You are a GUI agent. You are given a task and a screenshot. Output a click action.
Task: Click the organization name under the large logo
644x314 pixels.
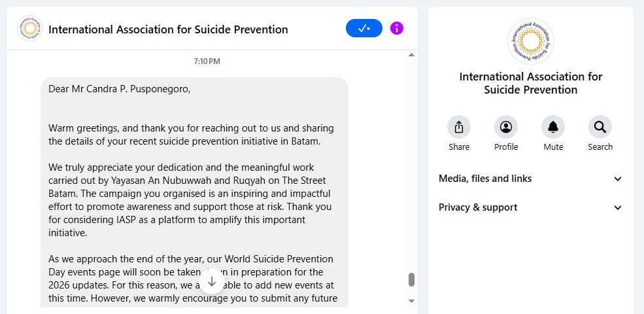(530, 83)
